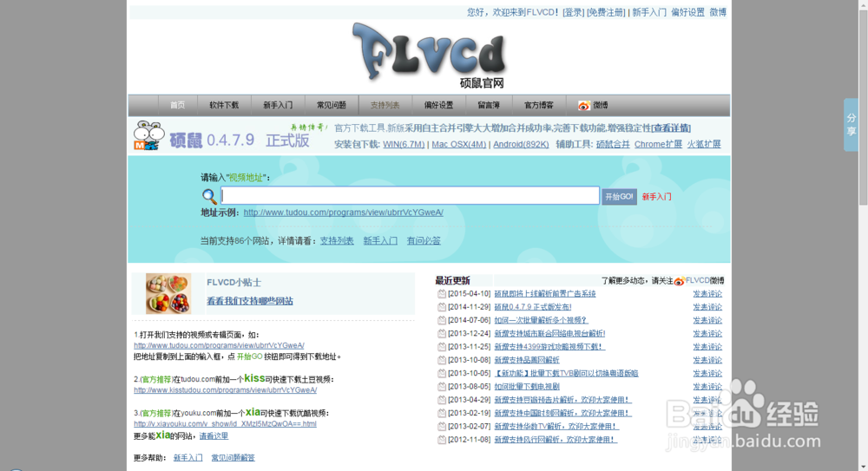
Task: Click the note icon for 2013-12-24 entry
Action: coord(442,334)
